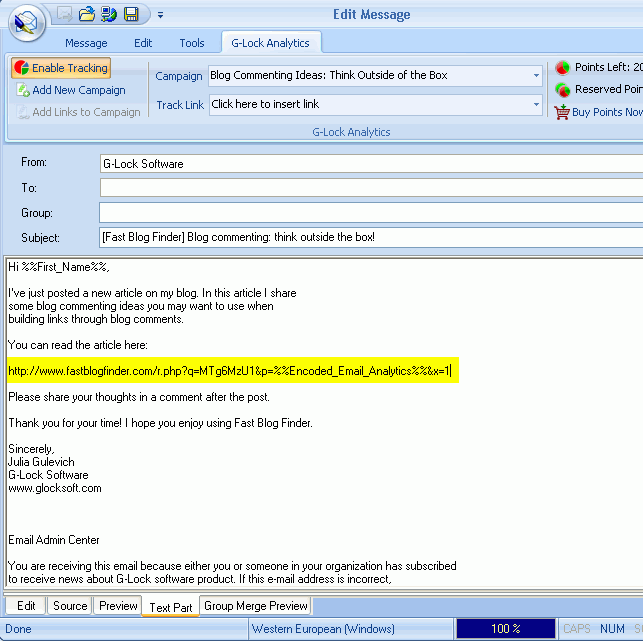This screenshot has height=641, width=643.
Task: Click the empty Group field
Action: (x=371, y=213)
